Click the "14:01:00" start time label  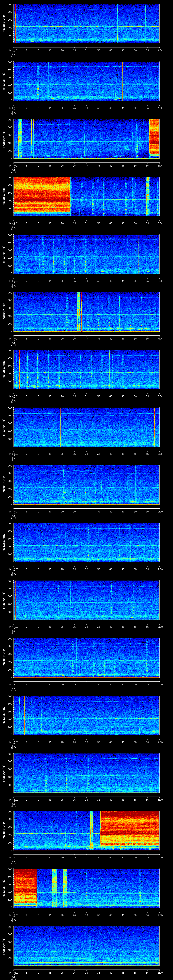pyautogui.click(x=14, y=50)
